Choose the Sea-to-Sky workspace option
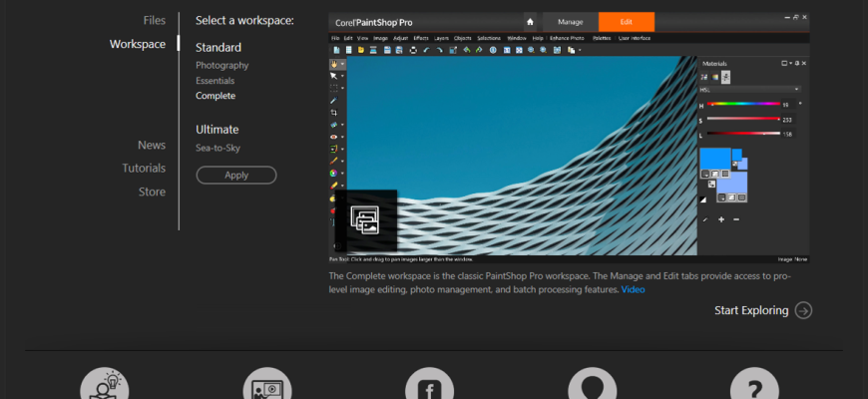 (x=217, y=149)
